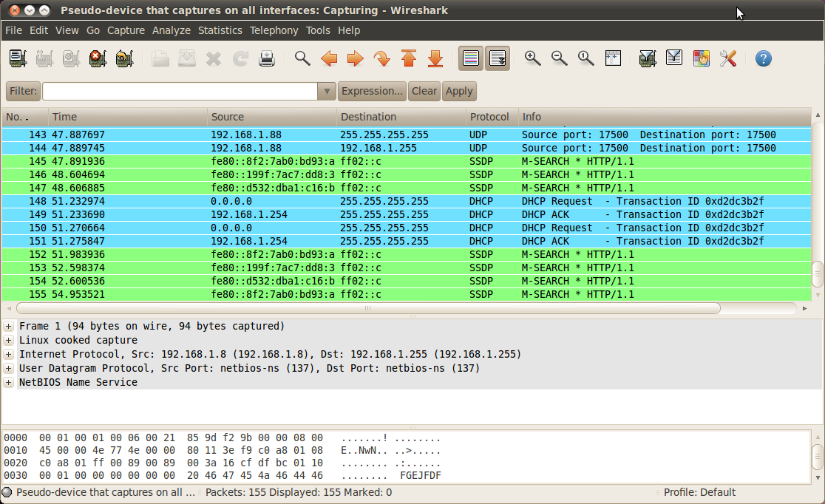Click the packet list horizontal scrollbar
This screenshot has height=504, width=825.
367,308
